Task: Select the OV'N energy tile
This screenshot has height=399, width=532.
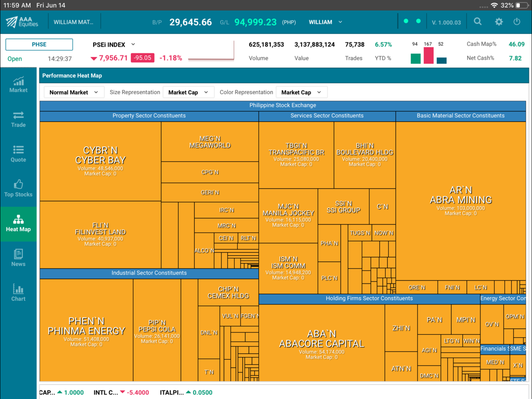Action: 492,324
